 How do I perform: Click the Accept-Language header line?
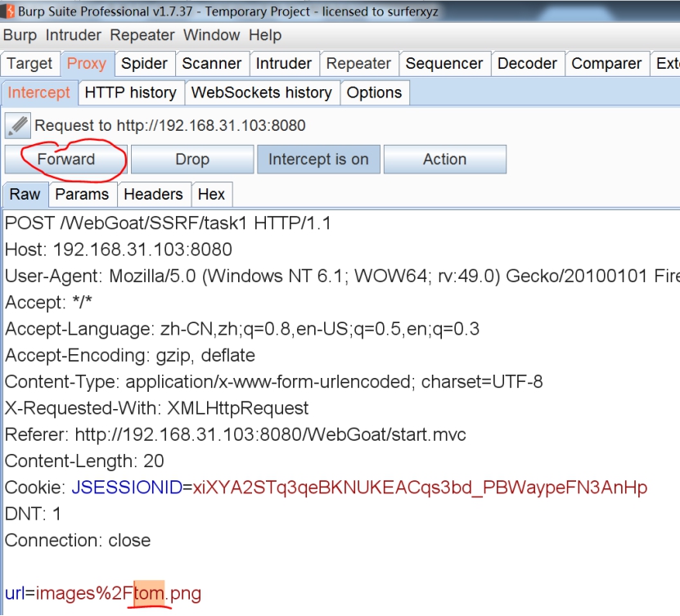pyautogui.click(x=242, y=330)
